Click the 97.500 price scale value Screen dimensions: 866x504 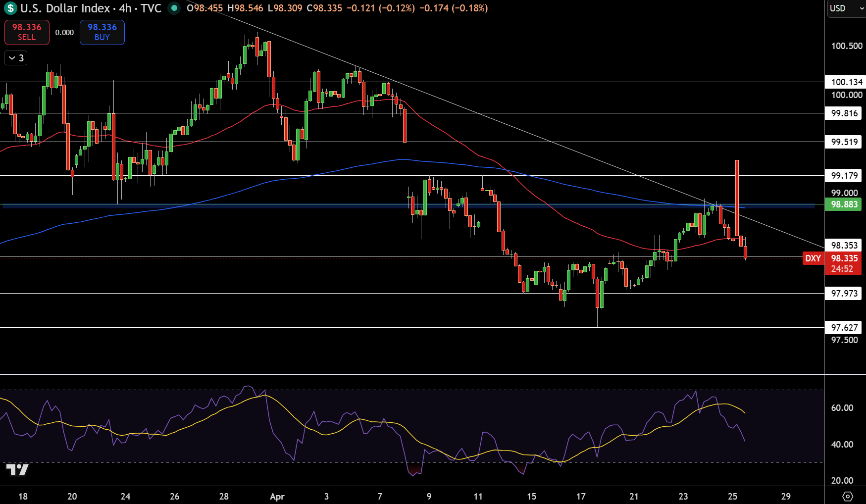pyautogui.click(x=844, y=340)
